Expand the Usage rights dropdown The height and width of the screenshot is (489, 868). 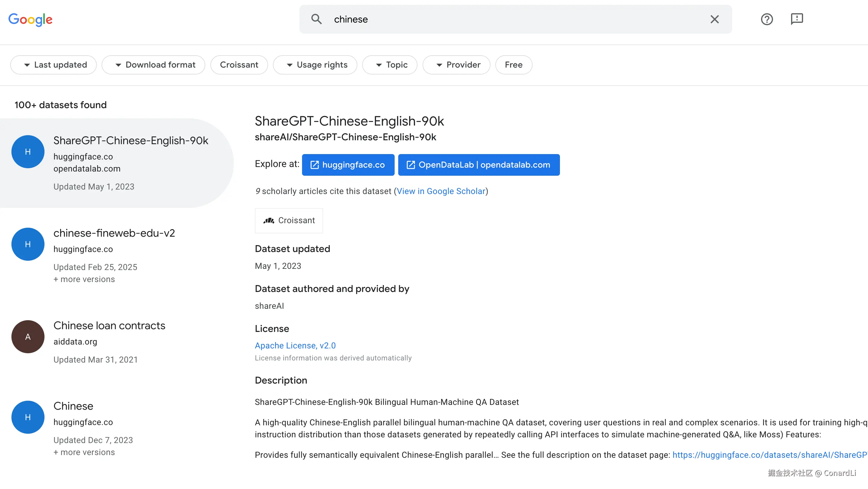tap(315, 65)
